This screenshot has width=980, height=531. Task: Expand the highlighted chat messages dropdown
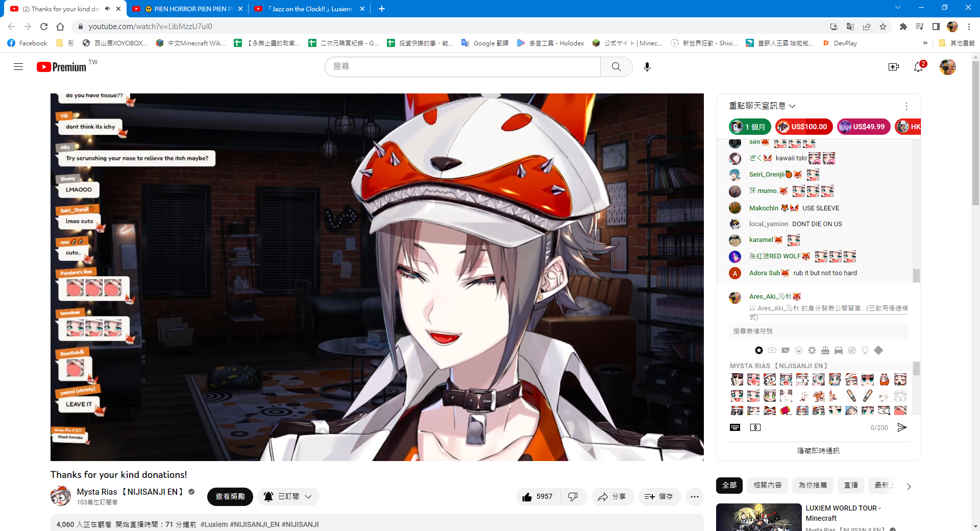762,106
